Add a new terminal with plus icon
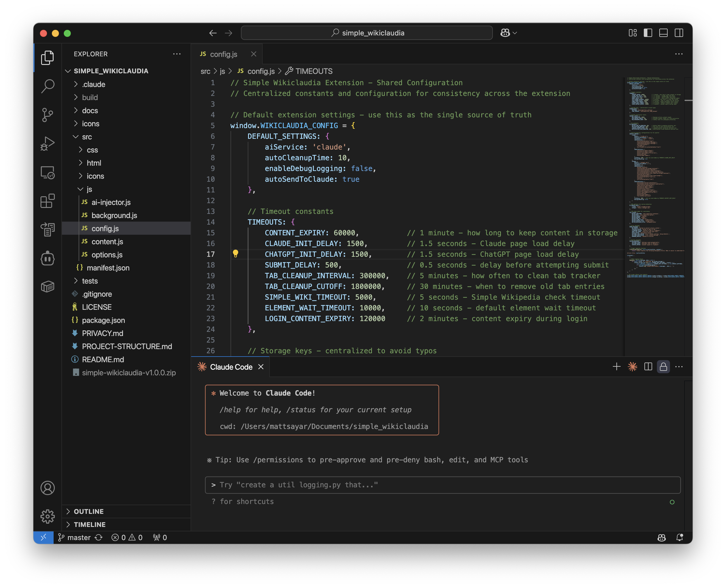The height and width of the screenshot is (588, 726). pos(617,366)
